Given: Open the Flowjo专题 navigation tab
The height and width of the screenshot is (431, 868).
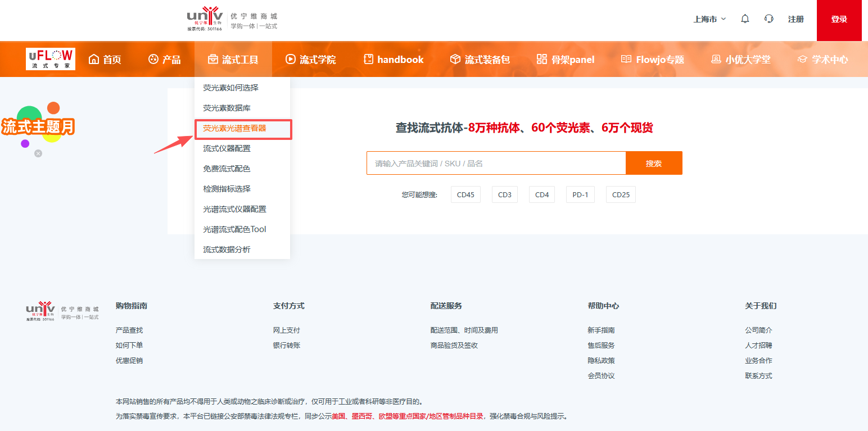Looking at the screenshot, I should pyautogui.click(x=652, y=59).
